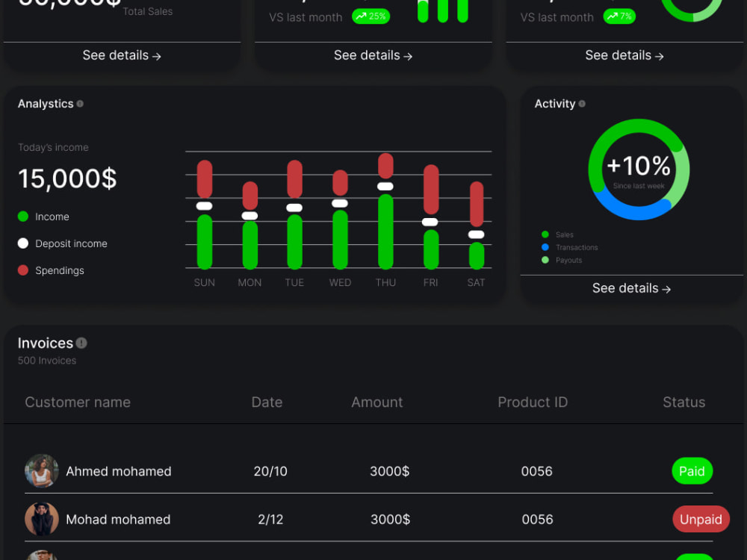Sort by Product ID column header
747x560 pixels.
click(533, 402)
